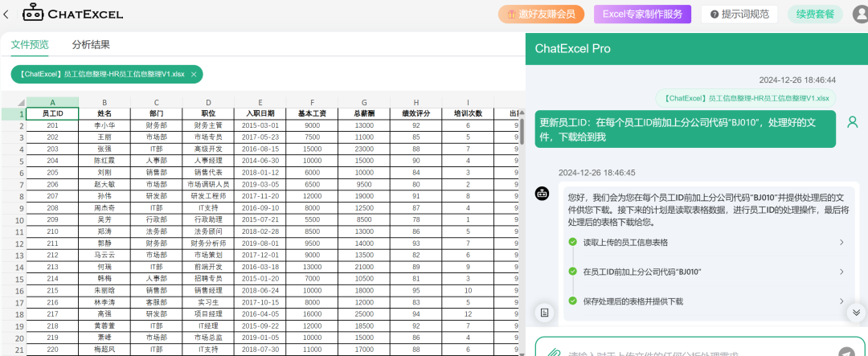
Task: Switch to the 分析结果 tab
Action: click(x=91, y=45)
